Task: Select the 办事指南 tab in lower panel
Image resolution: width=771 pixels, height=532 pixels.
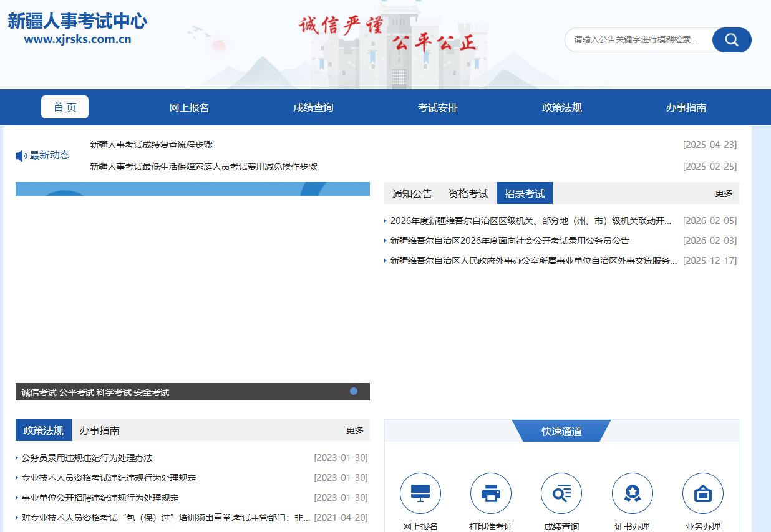Action: [x=99, y=430]
